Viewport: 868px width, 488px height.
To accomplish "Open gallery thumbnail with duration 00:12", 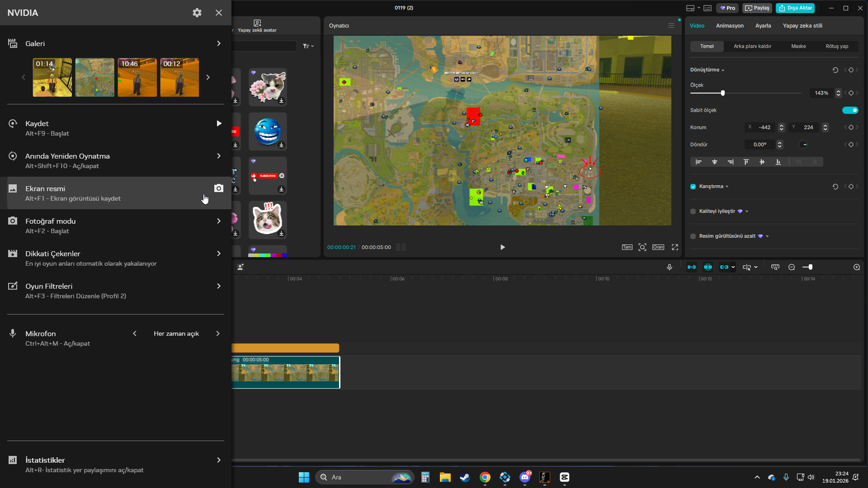I will (x=179, y=77).
